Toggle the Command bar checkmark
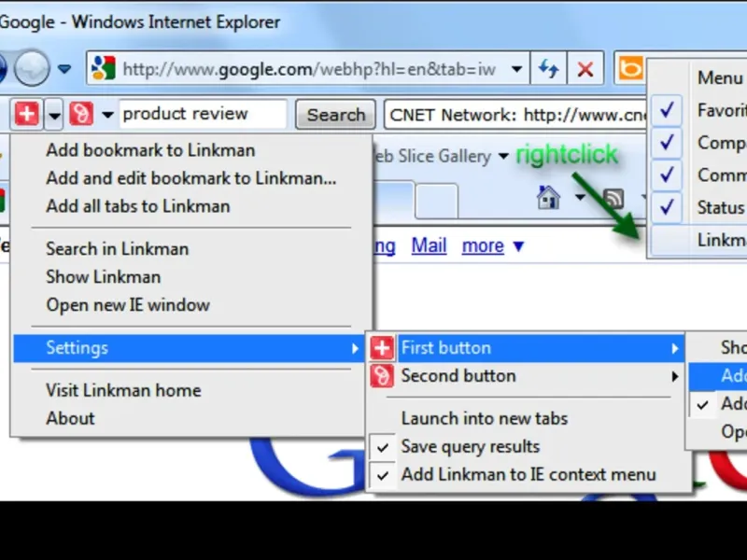This screenshot has width=747, height=560. click(667, 175)
